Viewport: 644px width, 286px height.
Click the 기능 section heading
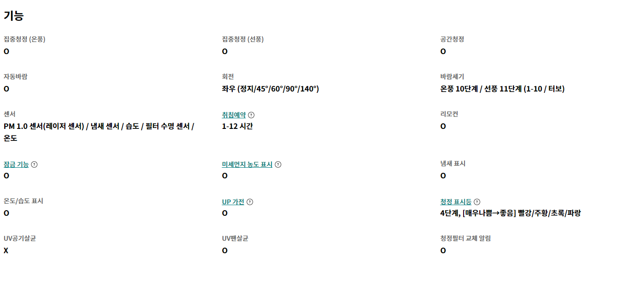tap(13, 16)
